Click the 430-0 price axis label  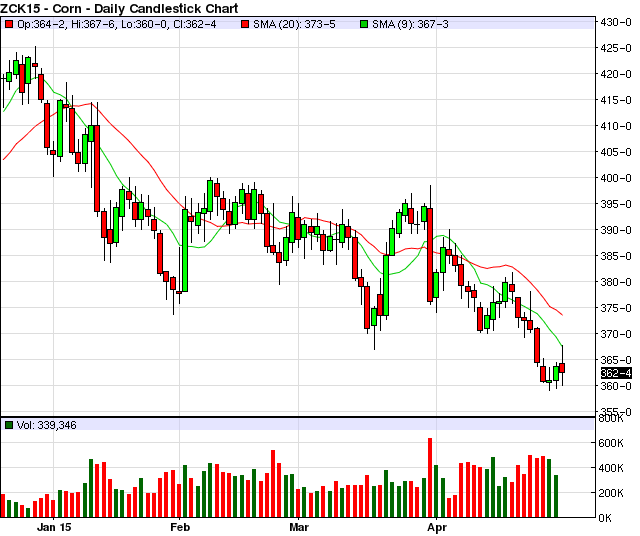616,22
